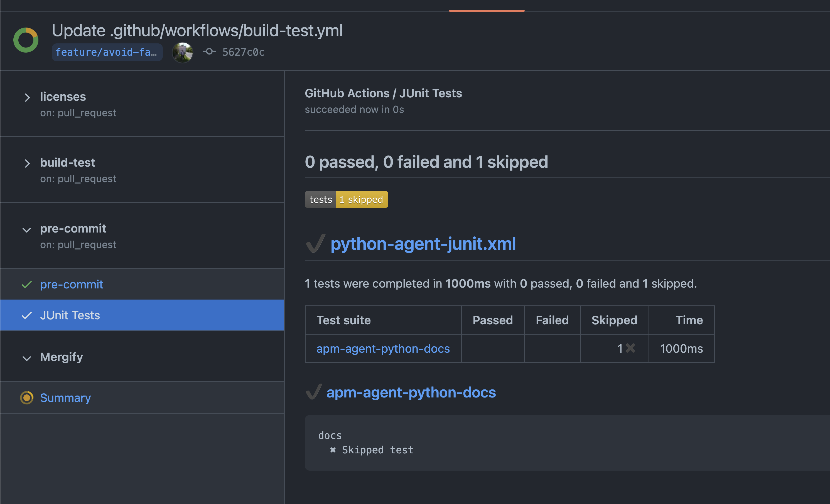
Task: Click the checkmark icon on JUnit Tests row
Action: pyautogui.click(x=27, y=315)
